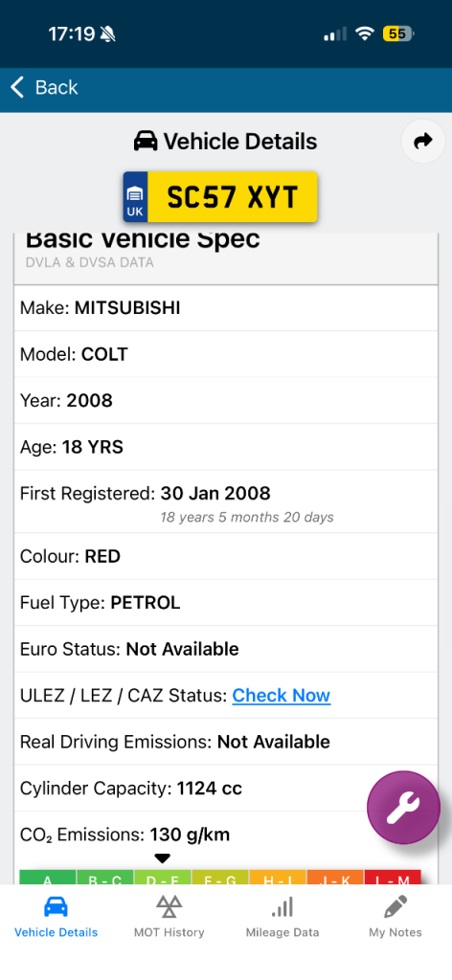Switch to the MOT History tab
This screenshot has height=980, width=452.
tap(169, 916)
